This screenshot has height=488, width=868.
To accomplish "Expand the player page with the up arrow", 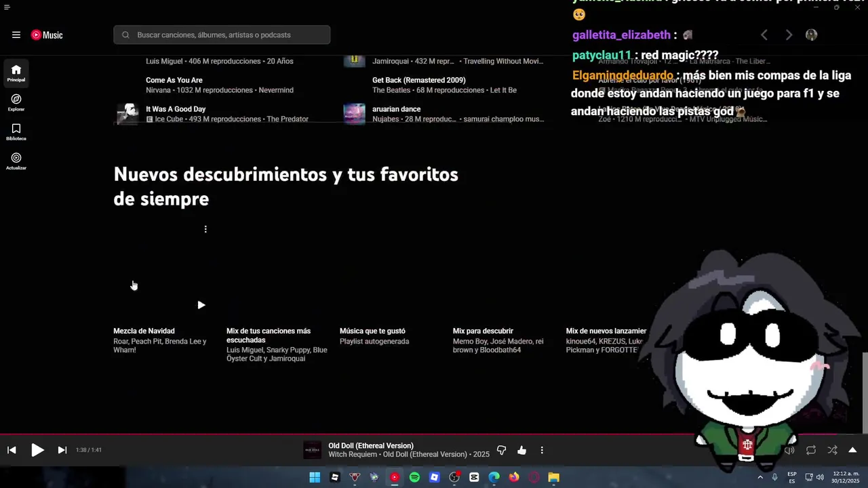I will [x=852, y=450].
